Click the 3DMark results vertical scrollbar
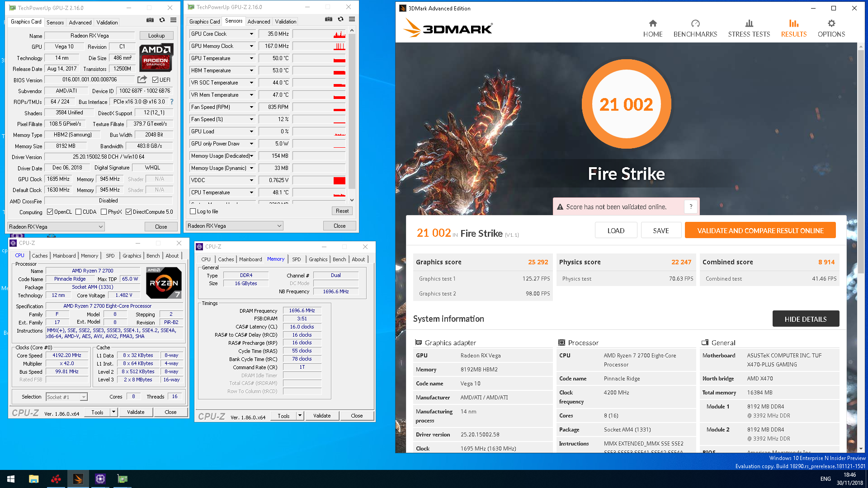Viewport: 868px width, 488px height. pyautogui.click(x=861, y=248)
